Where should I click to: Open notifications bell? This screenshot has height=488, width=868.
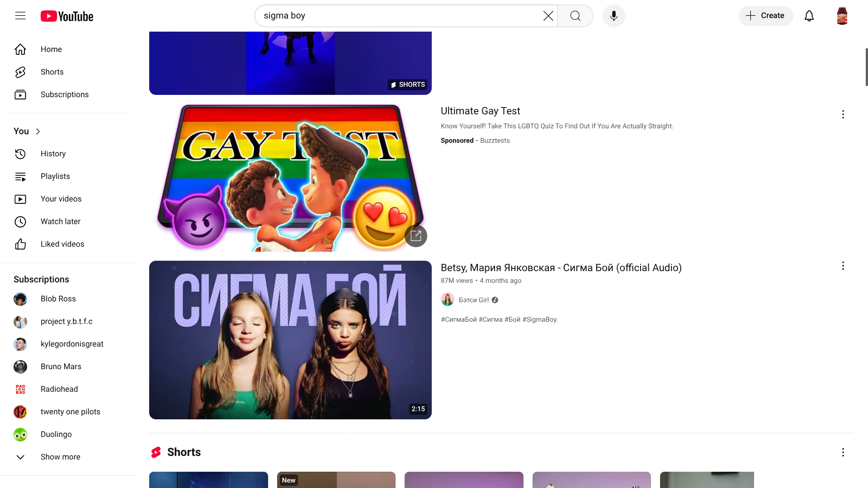pyautogui.click(x=809, y=16)
